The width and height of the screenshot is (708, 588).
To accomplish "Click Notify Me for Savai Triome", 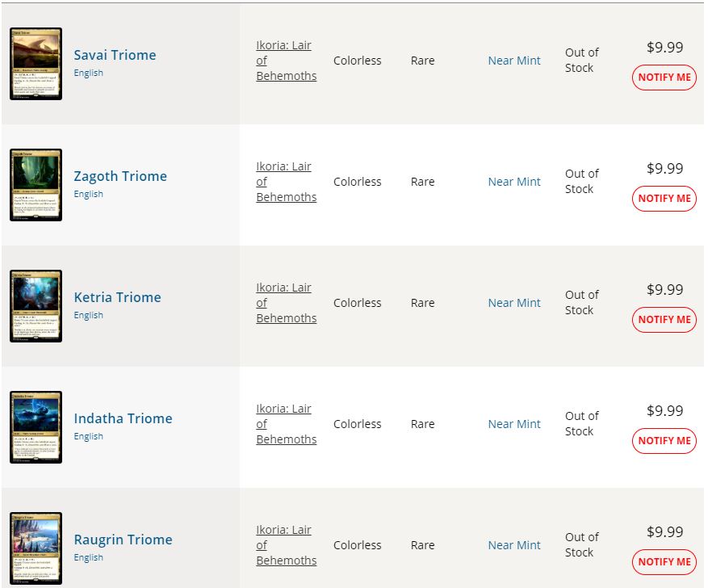I will coord(664,78).
